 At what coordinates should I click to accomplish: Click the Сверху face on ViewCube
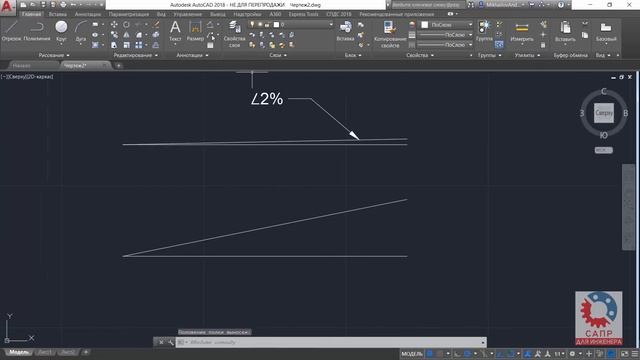(604, 113)
